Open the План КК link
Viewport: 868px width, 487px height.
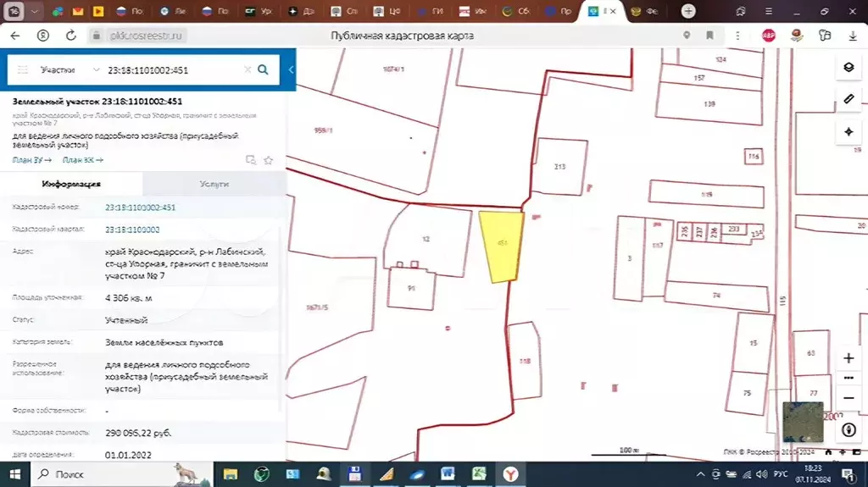point(82,160)
